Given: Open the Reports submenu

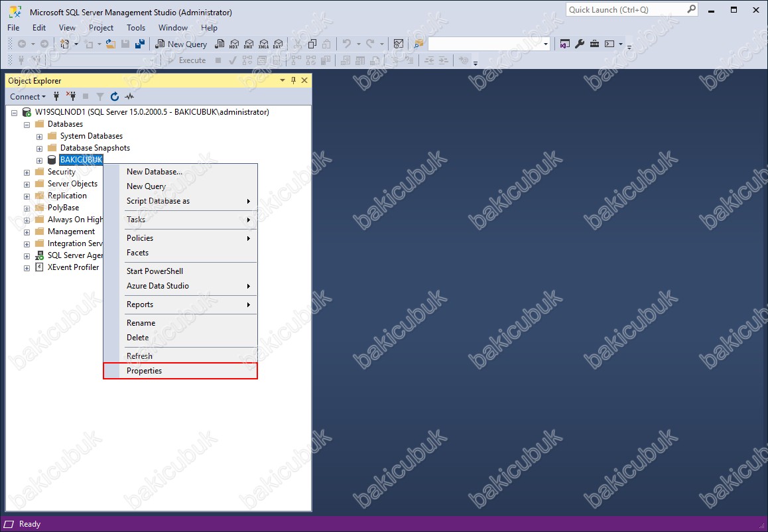Looking at the screenshot, I should (x=180, y=304).
